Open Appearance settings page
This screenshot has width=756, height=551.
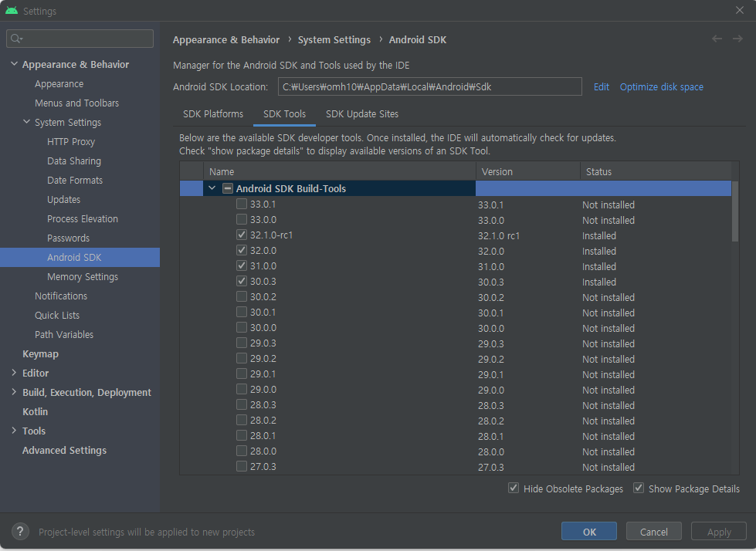point(59,84)
